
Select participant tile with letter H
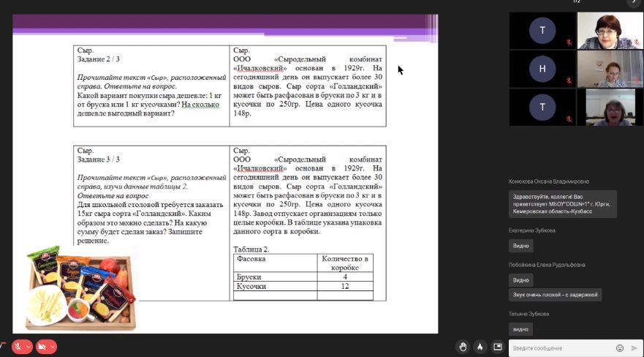point(542,69)
